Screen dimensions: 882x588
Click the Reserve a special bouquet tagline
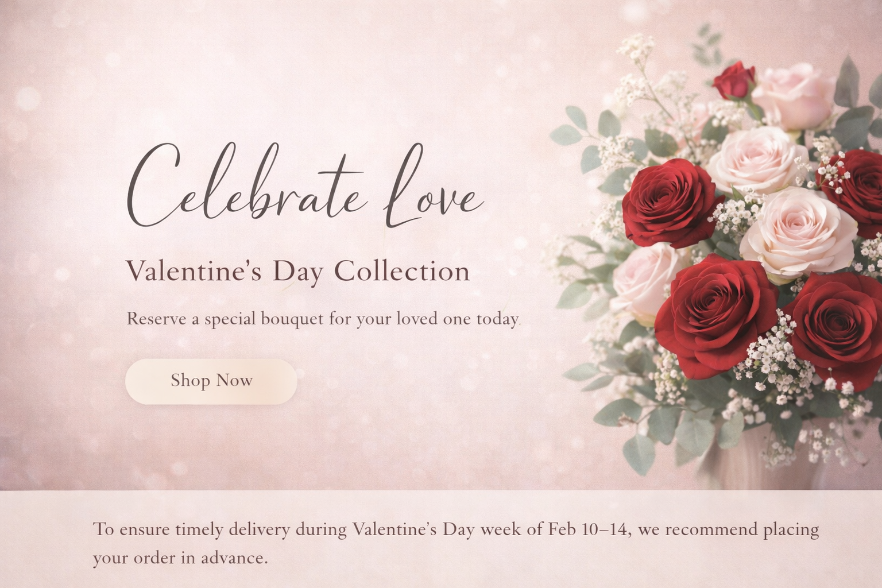pos(323,319)
